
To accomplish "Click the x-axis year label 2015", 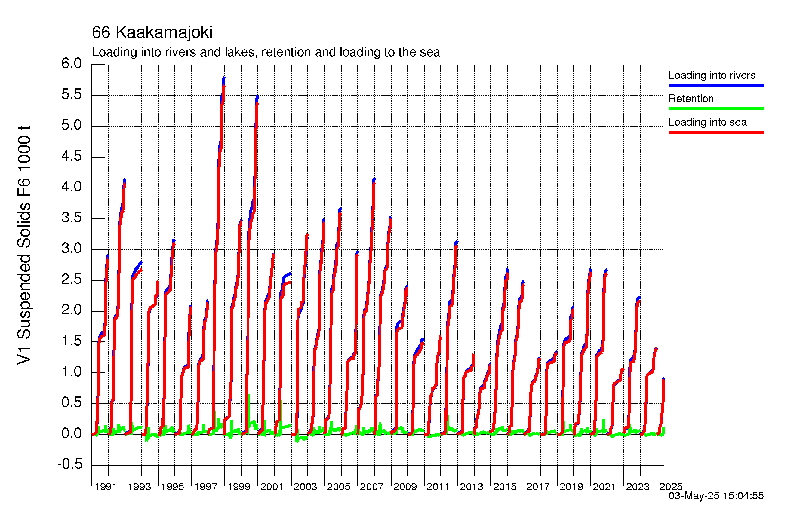I will [x=505, y=487].
